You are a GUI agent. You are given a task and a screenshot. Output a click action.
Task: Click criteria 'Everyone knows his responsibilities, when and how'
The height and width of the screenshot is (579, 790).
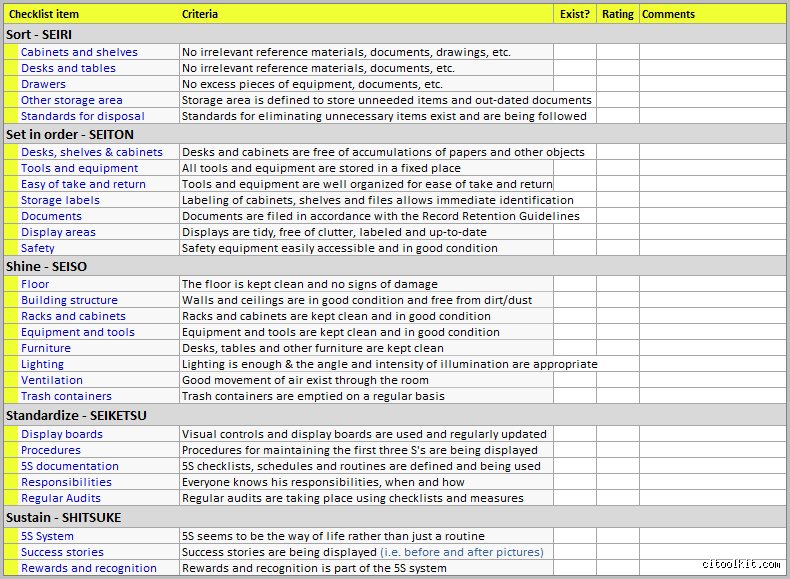point(323,482)
